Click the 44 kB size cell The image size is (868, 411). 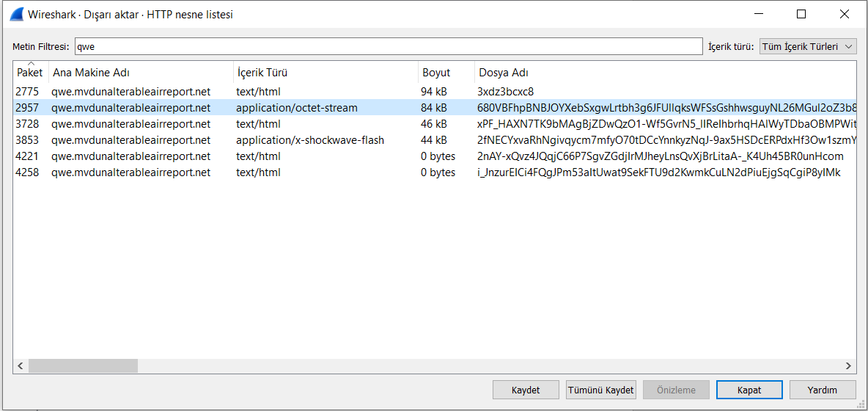[x=434, y=140]
